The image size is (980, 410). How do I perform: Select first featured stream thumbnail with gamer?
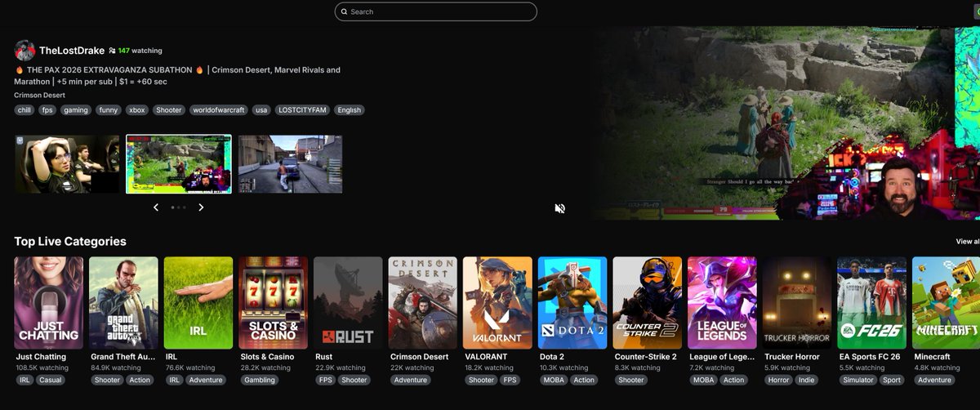point(67,164)
